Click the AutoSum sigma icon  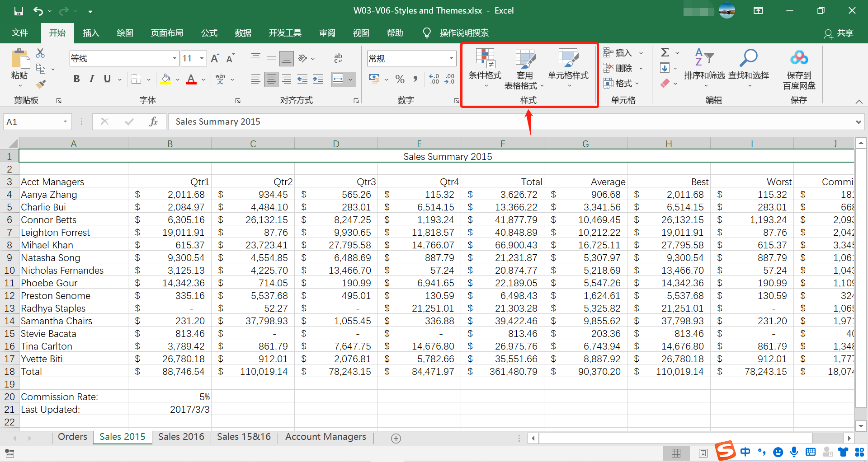(665, 52)
